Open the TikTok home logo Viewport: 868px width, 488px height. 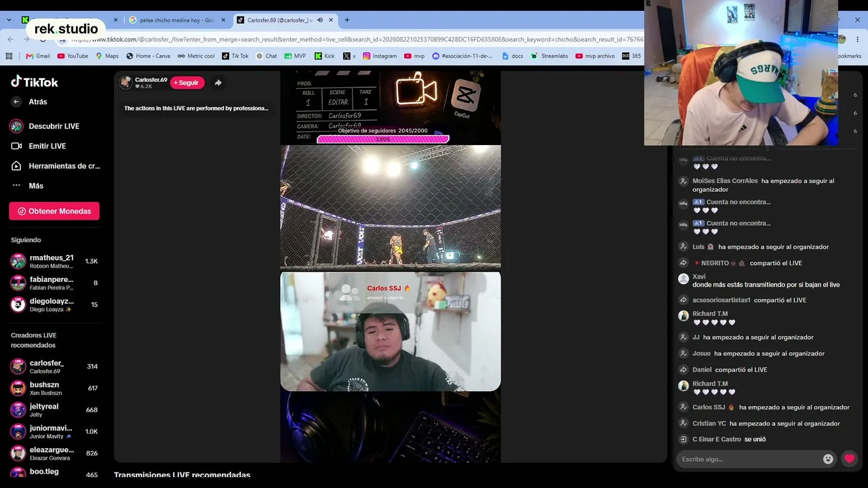[x=35, y=82]
